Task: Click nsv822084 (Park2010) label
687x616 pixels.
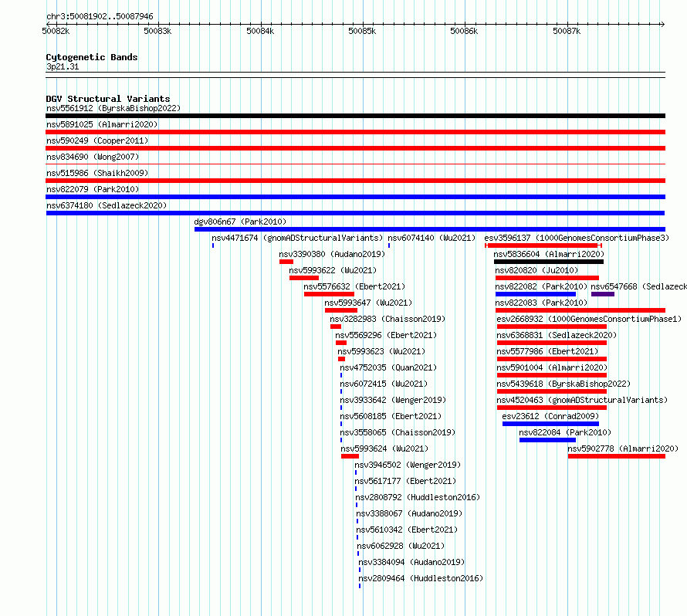Action: click(565, 432)
